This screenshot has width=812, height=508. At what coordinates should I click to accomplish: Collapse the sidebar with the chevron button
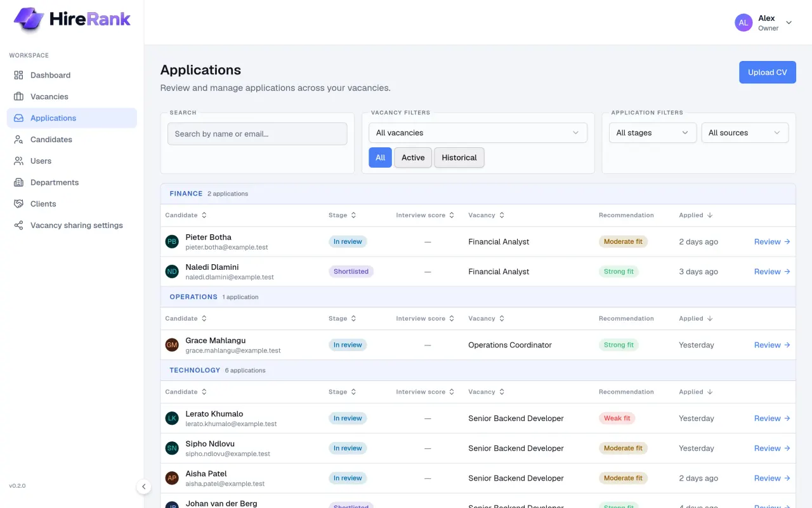coord(143,486)
